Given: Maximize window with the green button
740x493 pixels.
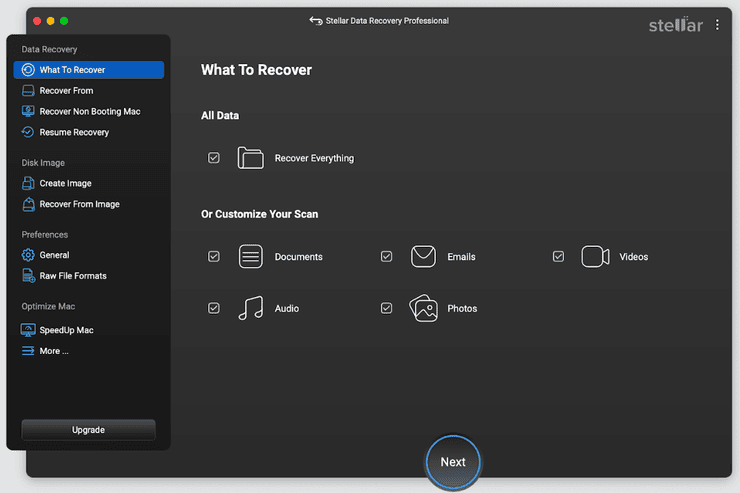Looking at the screenshot, I should [64, 21].
